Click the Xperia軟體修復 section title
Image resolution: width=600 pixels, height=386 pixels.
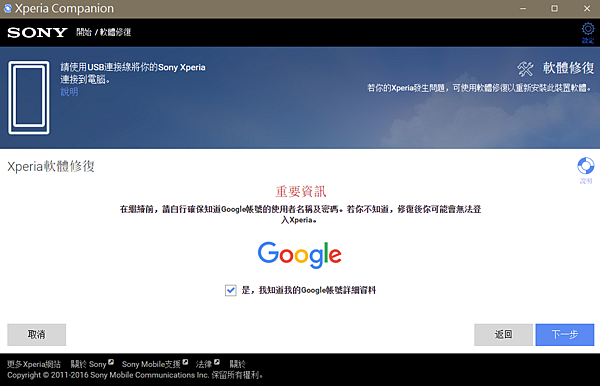point(51,166)
